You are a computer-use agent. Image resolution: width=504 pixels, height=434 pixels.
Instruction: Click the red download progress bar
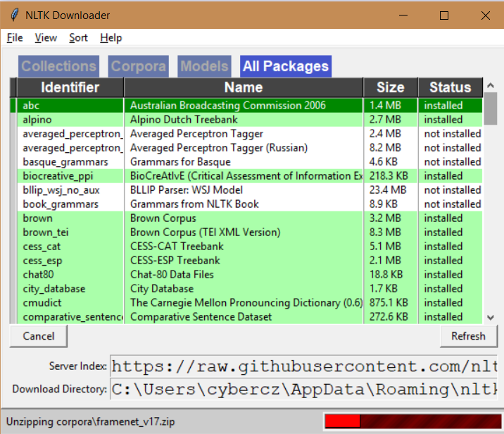click(x=412, y=421)
